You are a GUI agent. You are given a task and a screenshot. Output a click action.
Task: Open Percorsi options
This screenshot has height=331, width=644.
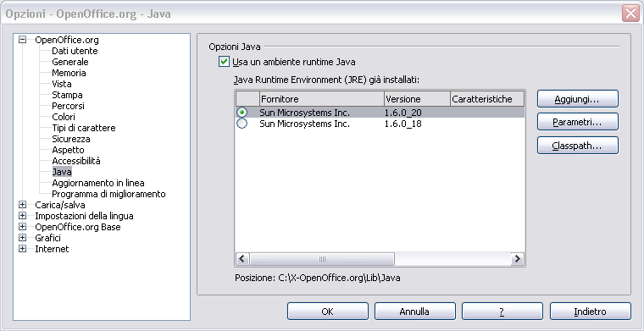click(x=68, y=106)
